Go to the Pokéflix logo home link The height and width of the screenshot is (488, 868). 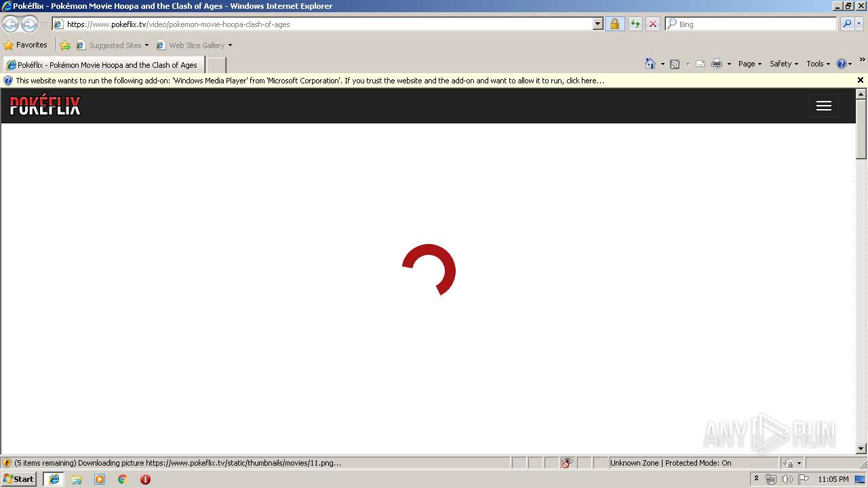[45, 106]
